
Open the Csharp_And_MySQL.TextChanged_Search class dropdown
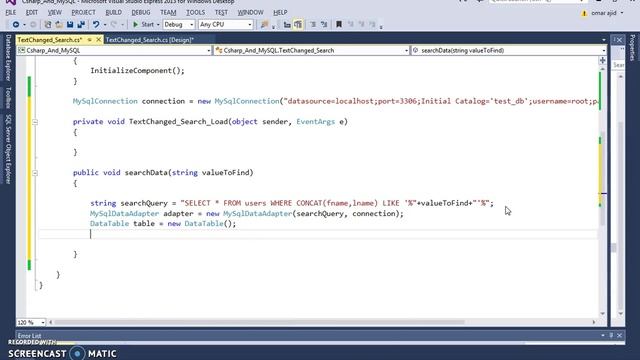(x=311, y=51)
